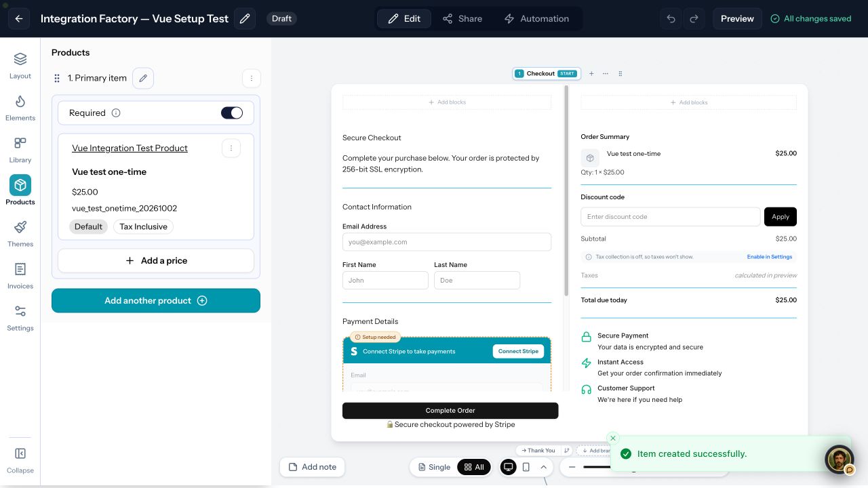The width and height of the screenshot is (868, 488).
Task: Switch to the Automation tab
Action: tap(536, 19)
